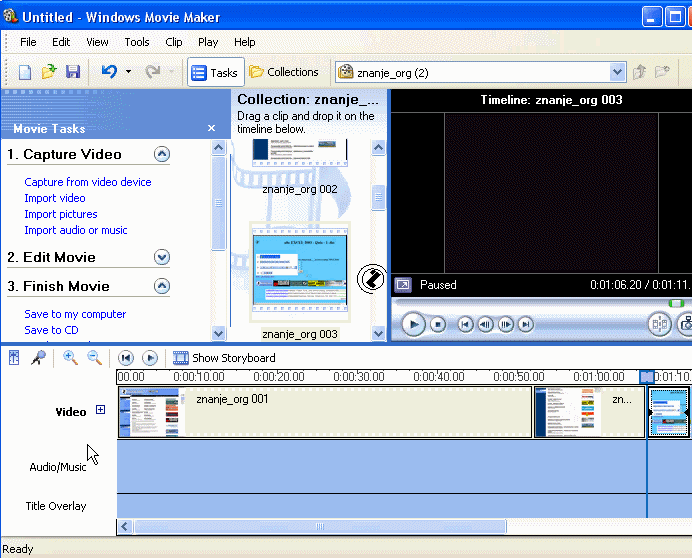
Task: Click the New Project icon
Action: click(x=25, y=72)
